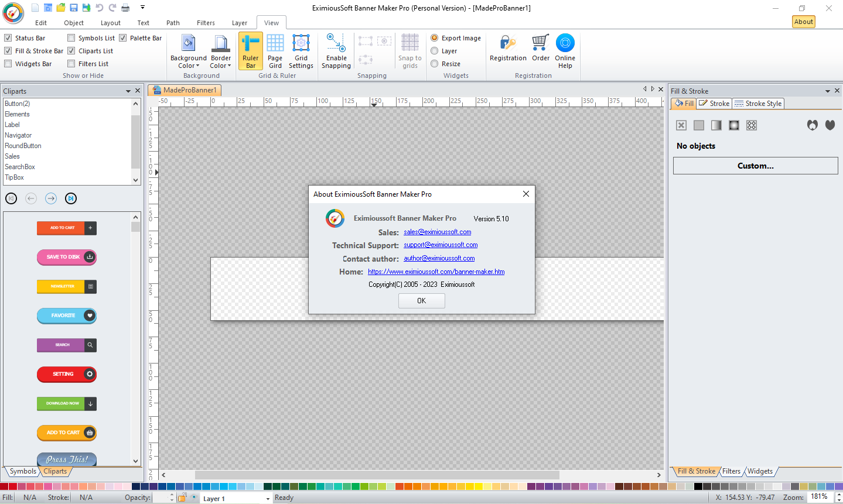
Task: Click OK in the About dialog
Action: coord(422,300)
